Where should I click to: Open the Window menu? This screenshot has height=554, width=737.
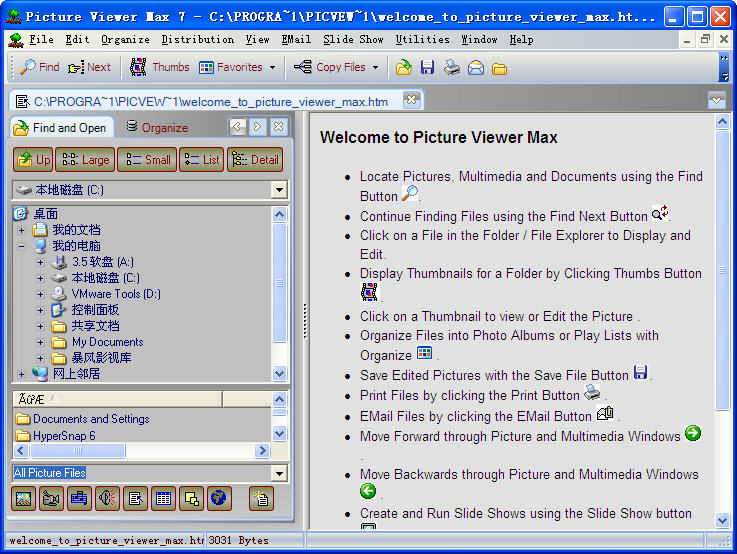pos(479,39)
